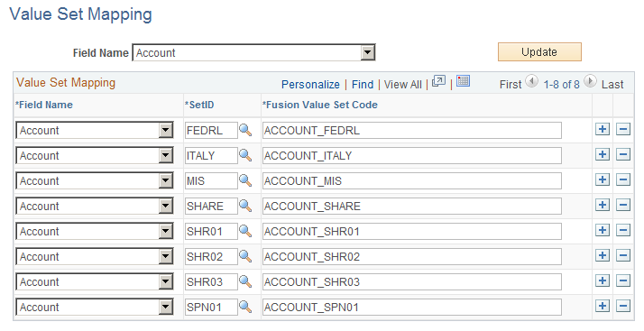
Task: Edit the ACCOUNT_MIS value set code field
Action: tap(412, 181)
